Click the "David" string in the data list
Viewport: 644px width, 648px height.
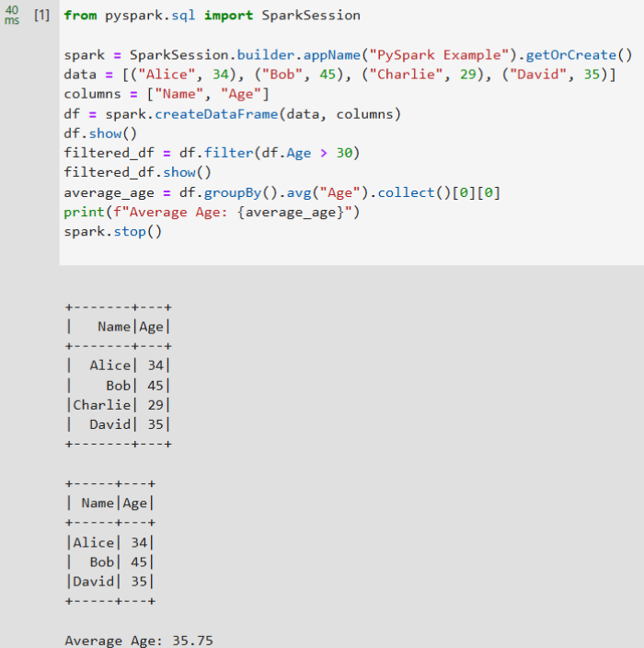(x=538, y=75)
